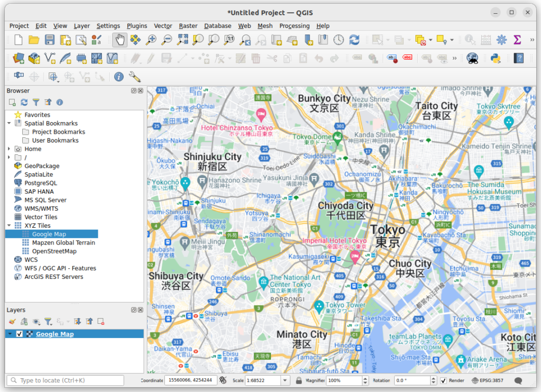Toggle the Render checkbox in status bar
This screenshot has width=541, height=392.
[x=444, y=380]
